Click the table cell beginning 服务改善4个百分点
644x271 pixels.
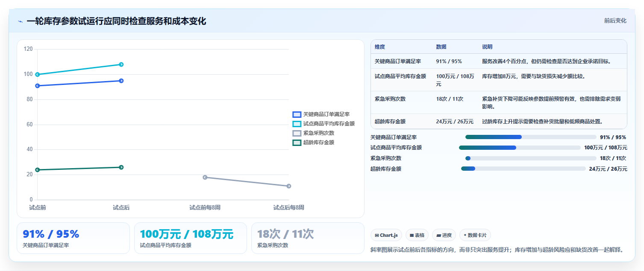(552, 61)
